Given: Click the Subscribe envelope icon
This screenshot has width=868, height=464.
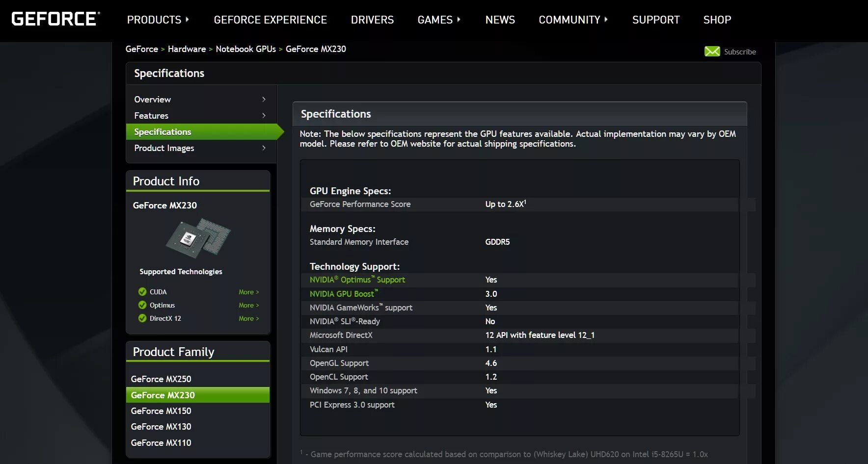Looking at the screenshot, I should coord(712,52).
